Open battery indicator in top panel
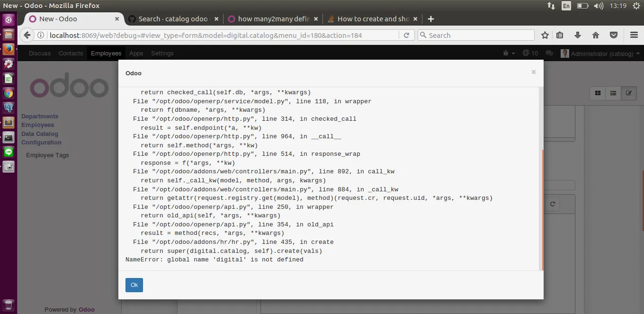 click(x=582, y=6)
